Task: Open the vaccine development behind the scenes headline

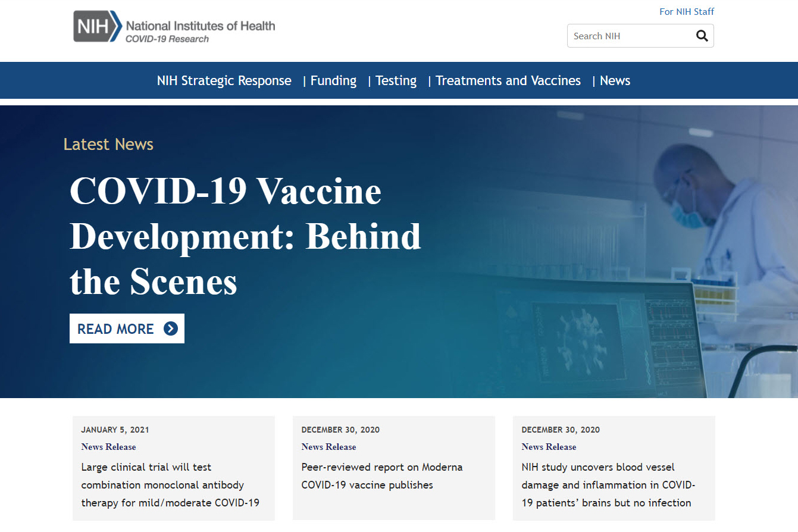Action: pos(245,237)
